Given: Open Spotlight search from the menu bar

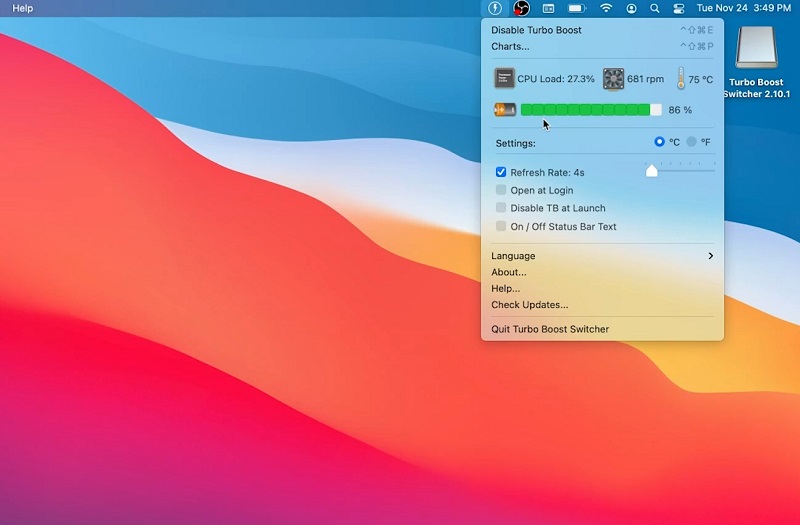Looking at the screenshot, I should [655, 8].
